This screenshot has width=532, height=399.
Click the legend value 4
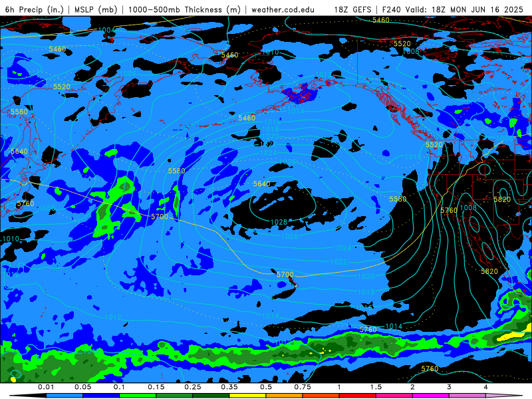click(x=486, y=387)
